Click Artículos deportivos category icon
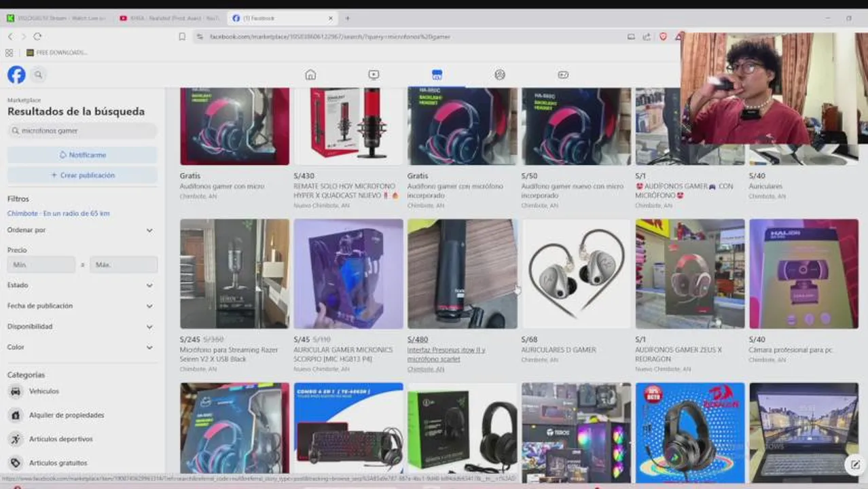Viewport: 868px width, 489px height. tap(15, 439)
